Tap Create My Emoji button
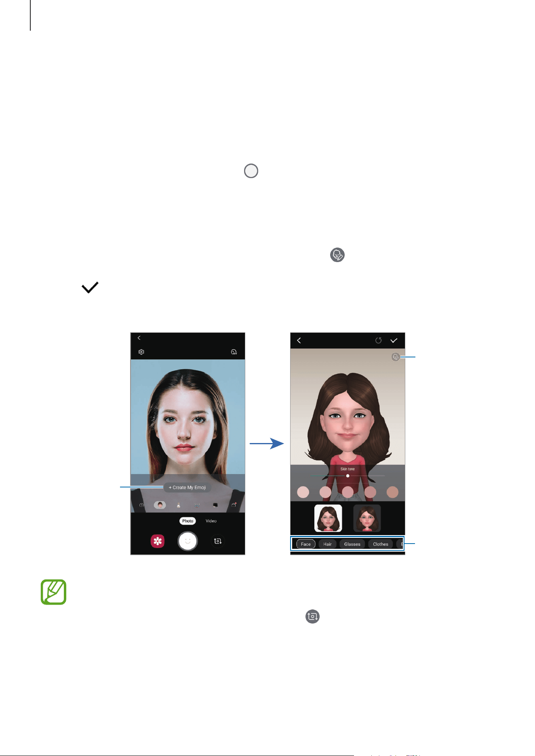The image size is (535, 756). point(187,487)
